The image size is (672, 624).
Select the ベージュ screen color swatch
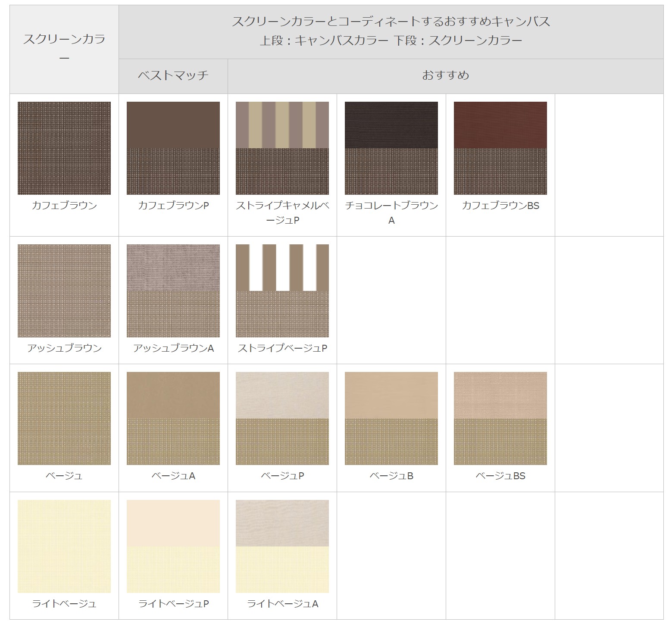tap(64, 418)
